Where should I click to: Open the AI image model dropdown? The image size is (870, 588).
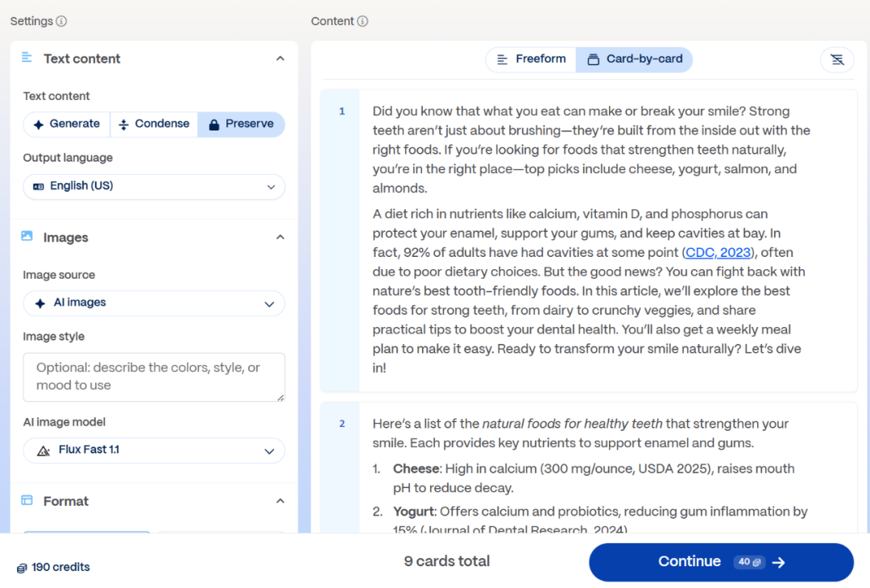pyautogui.click(x=154, y=450)
